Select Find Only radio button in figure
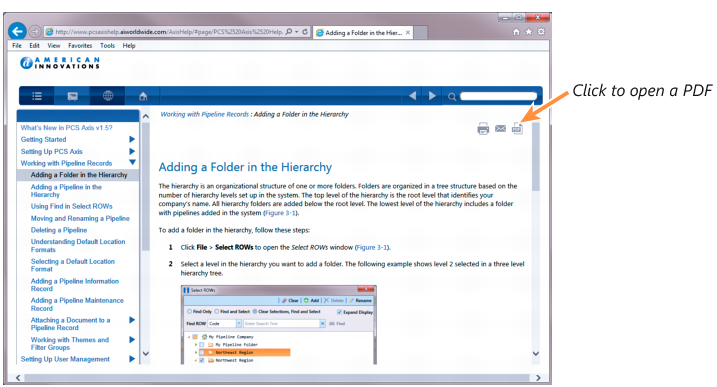This screenshot has width=717, height=387. pyautogui.click(x=189, y=312)
